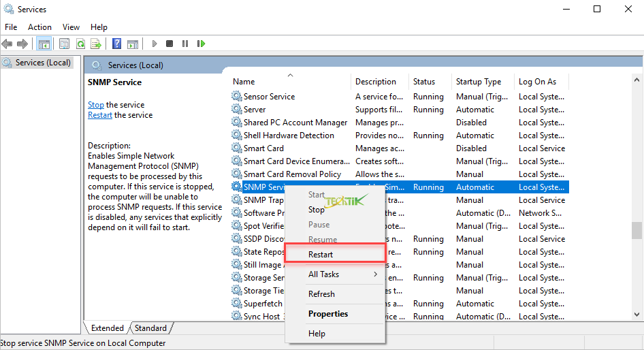
Task: Click Show/Hide Console Tree toolbar icon
Action: coord(44,44)
